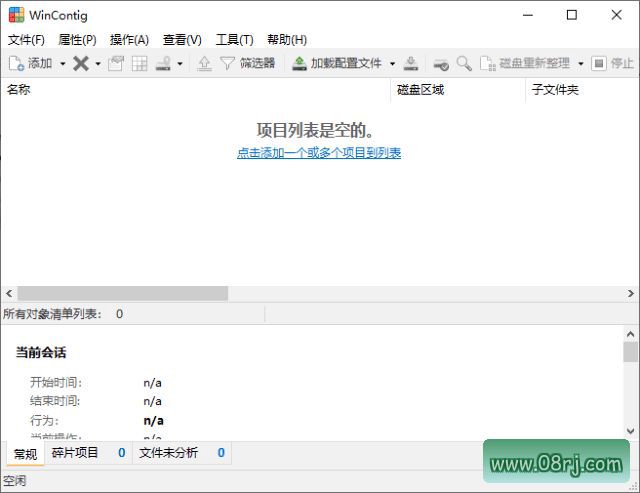
Task: Click the magnifying glass analyze icon
Action: coord(464,63)
